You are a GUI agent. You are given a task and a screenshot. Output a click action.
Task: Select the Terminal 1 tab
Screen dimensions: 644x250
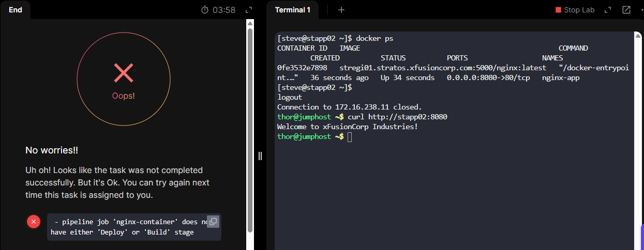(293, 10)
